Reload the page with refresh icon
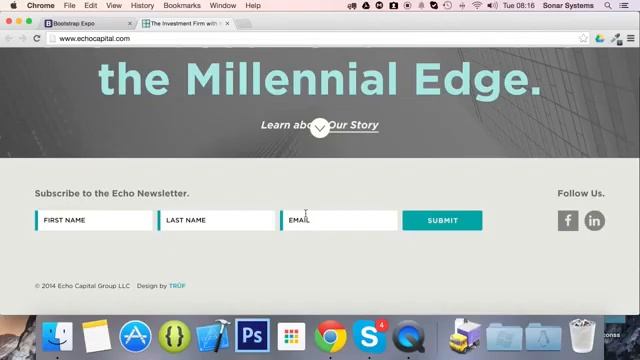Screen dimensions: 640x360 (x=37, y=38)
